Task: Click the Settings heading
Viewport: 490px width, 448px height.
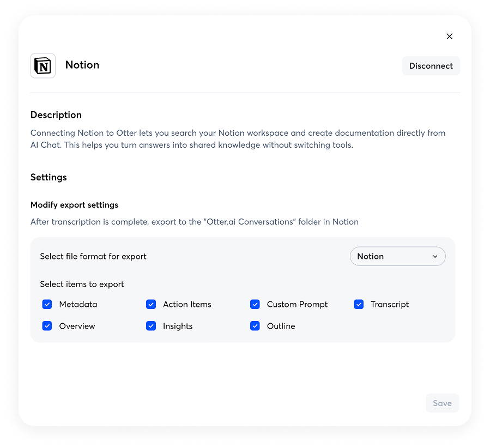Action: [49, 177]
